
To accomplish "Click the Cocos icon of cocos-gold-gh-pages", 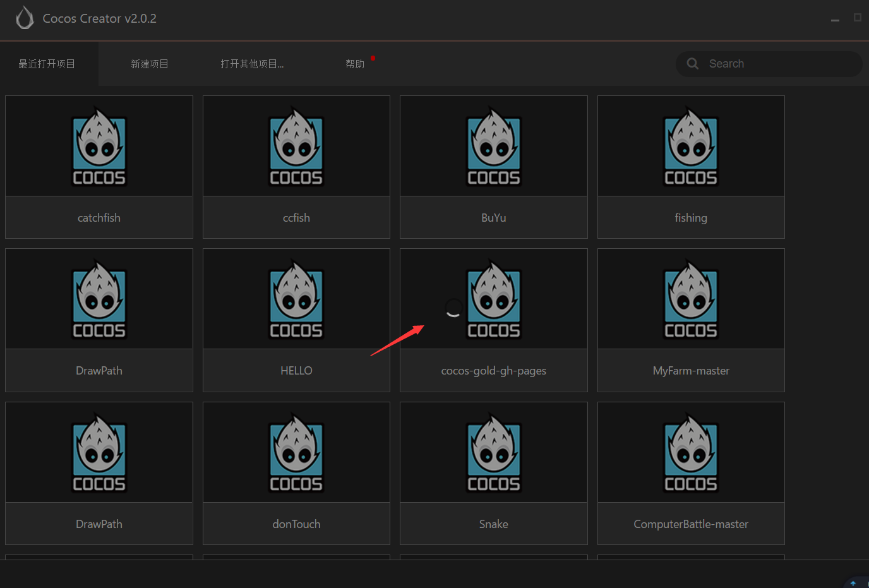I will point(494,299).
